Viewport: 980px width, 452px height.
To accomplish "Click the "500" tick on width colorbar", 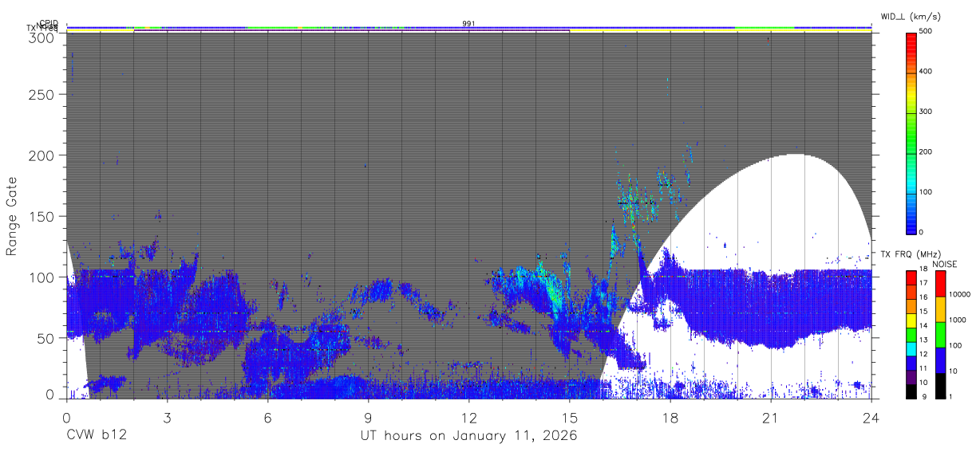I will point(927,32).
